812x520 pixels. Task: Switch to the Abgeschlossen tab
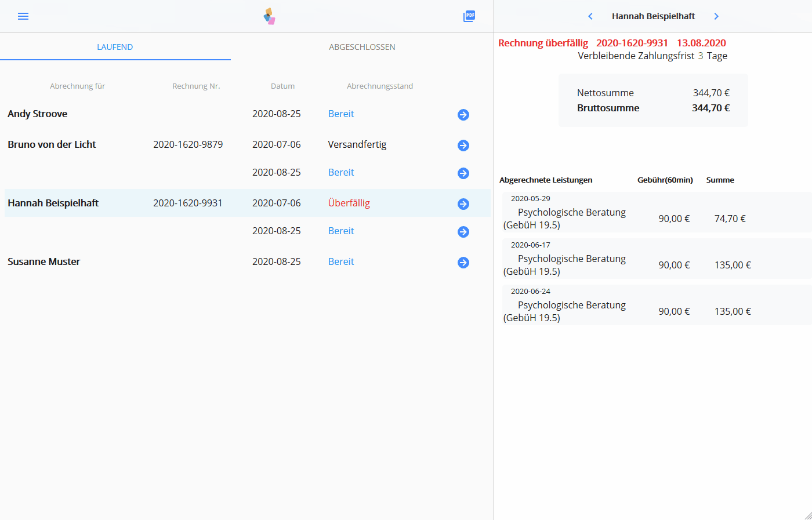pyautogui.click(x=362, y=47)
